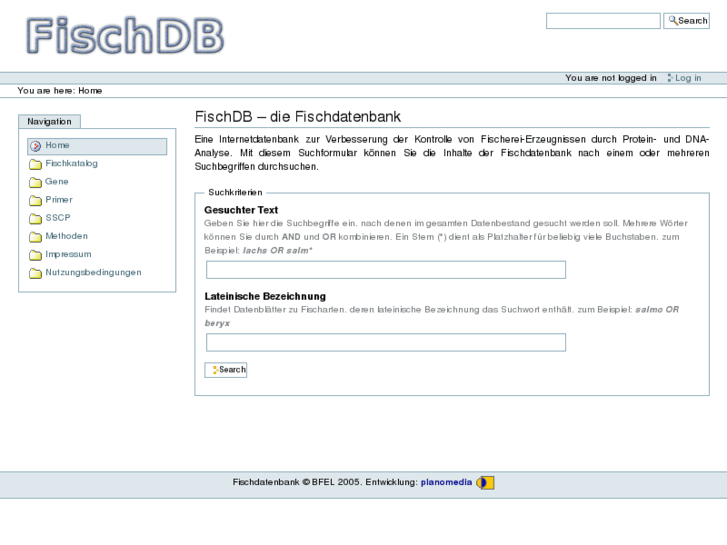
Task: Click the Log in link
Action: [x=688, y=78]
